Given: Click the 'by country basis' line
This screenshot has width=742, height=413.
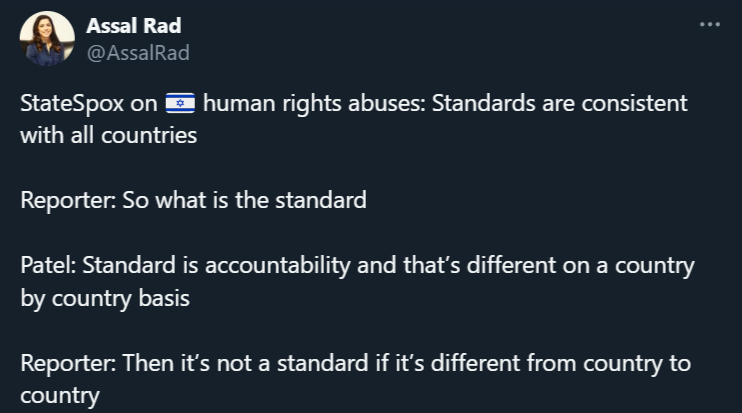Looking at the screenshot, I should tap(105, 298).
